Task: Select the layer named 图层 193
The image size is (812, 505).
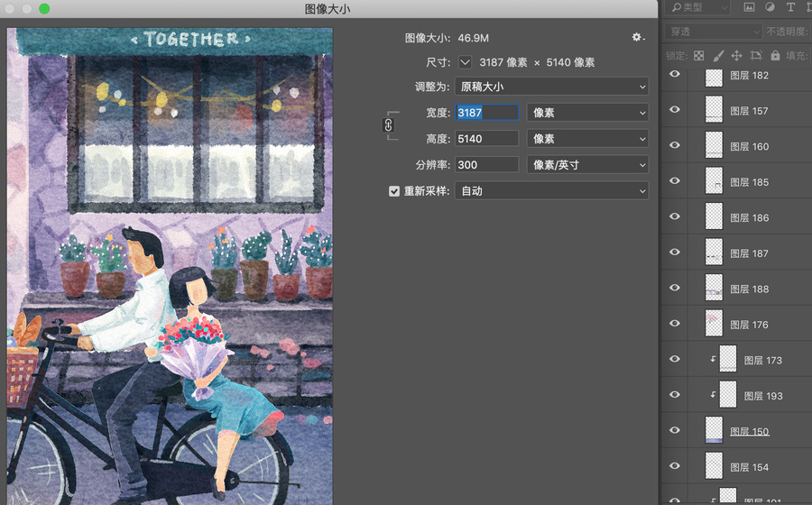Action: coord(762,396)
